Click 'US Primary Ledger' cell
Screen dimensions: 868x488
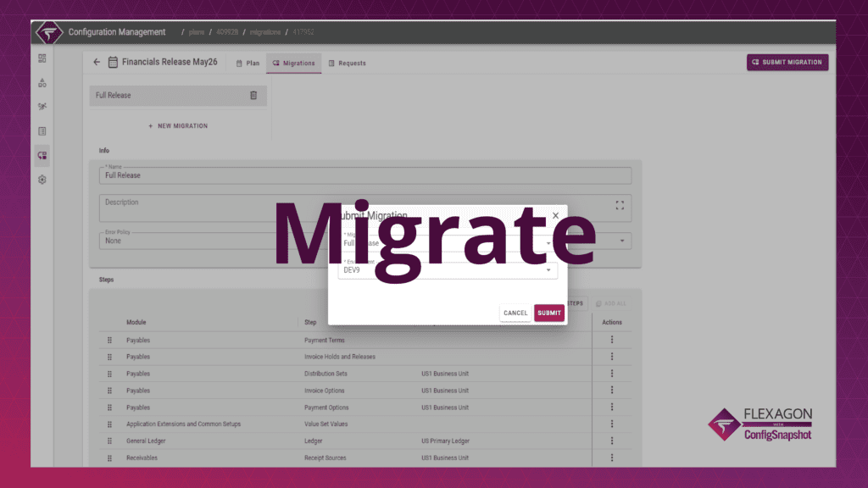point(445,441)
